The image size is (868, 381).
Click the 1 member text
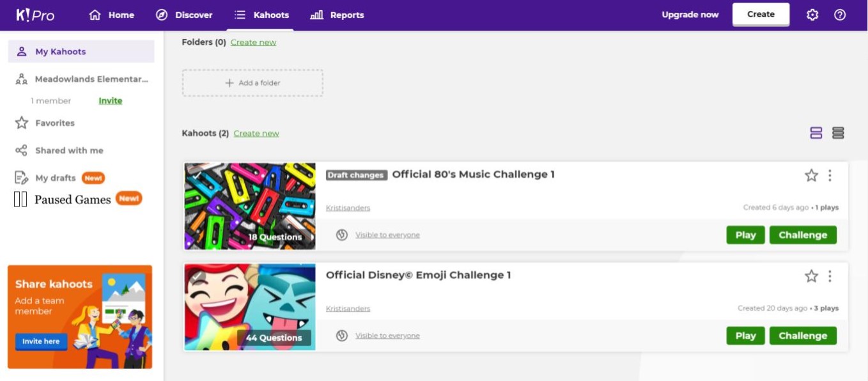pos(51,100)
